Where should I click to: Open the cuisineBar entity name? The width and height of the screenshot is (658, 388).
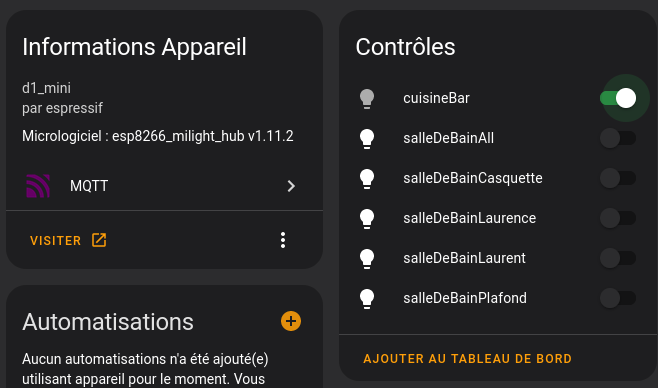coord(436,98)
